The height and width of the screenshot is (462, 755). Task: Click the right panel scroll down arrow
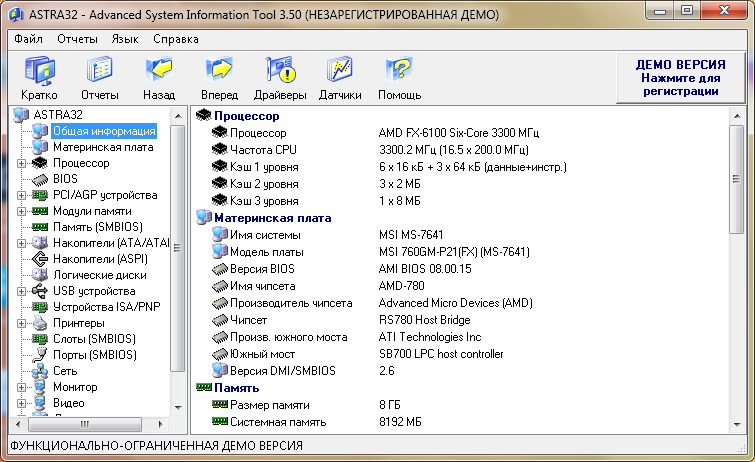click(737, 425)
